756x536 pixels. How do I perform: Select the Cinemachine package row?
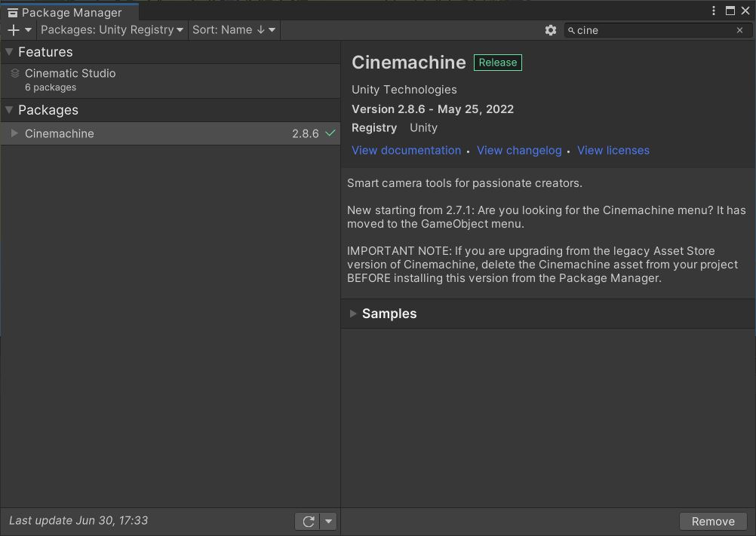[x=171, y=133]
